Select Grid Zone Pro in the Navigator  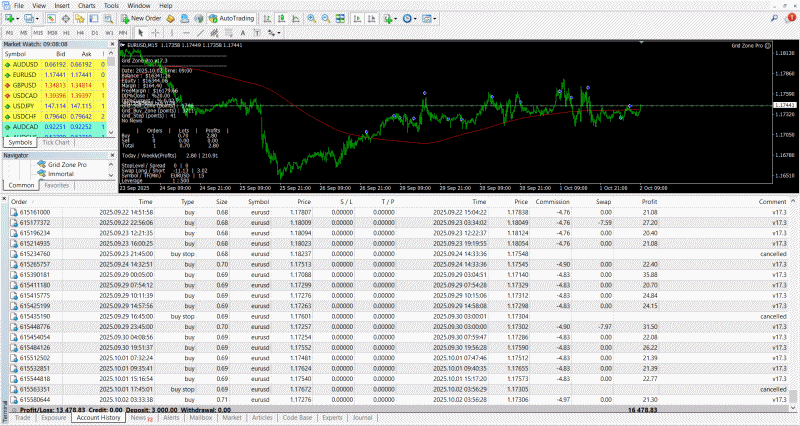coord(65,164)
